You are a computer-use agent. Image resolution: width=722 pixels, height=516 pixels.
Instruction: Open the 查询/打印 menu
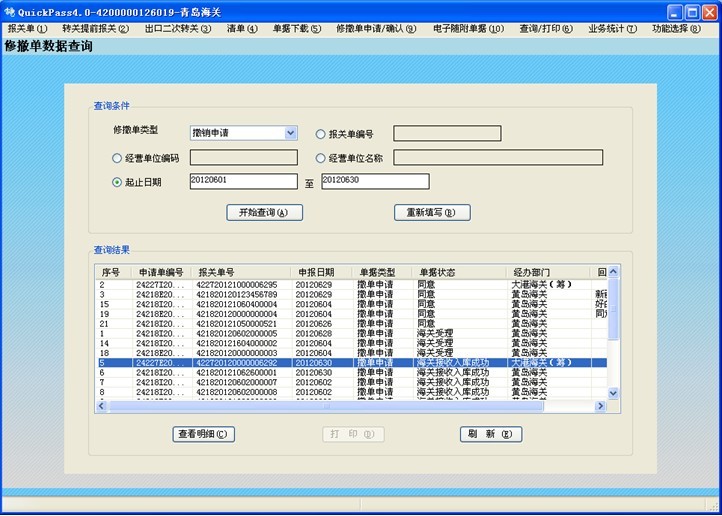(x=545, y=29)
